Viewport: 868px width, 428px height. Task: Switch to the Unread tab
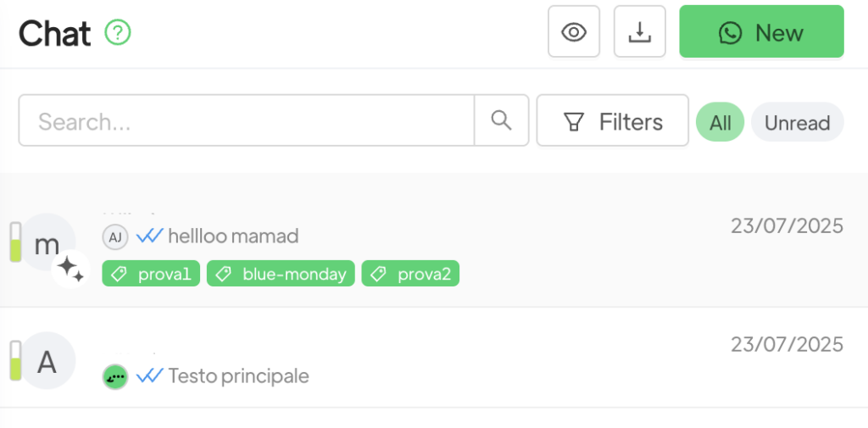coord(797,122)
